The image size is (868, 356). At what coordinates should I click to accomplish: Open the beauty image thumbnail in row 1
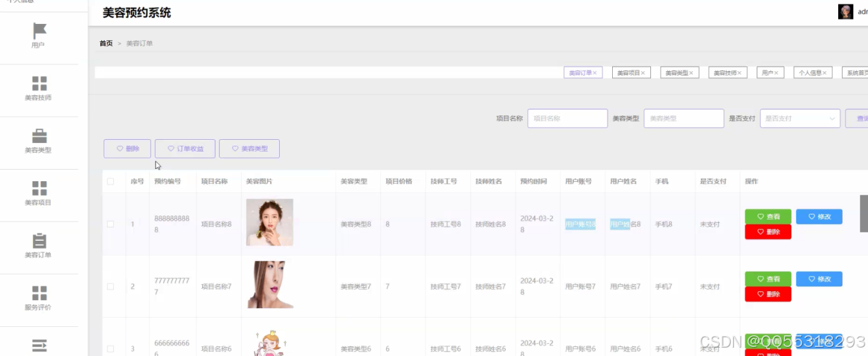pyautogui.click(x=269, y=222)
